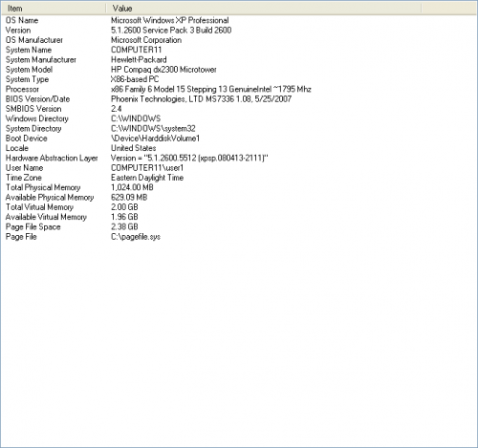Select the Boot Device row label

(x=27, y=139)
